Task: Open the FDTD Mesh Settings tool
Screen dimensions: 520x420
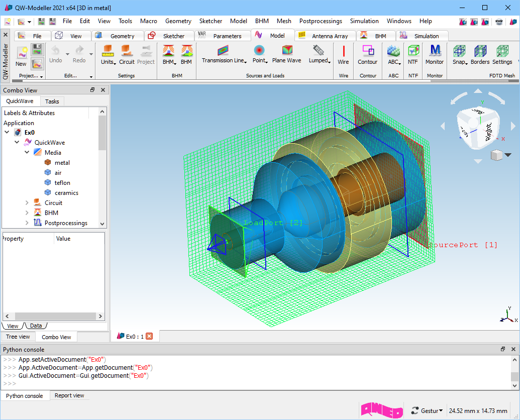Action: [502, 55]
